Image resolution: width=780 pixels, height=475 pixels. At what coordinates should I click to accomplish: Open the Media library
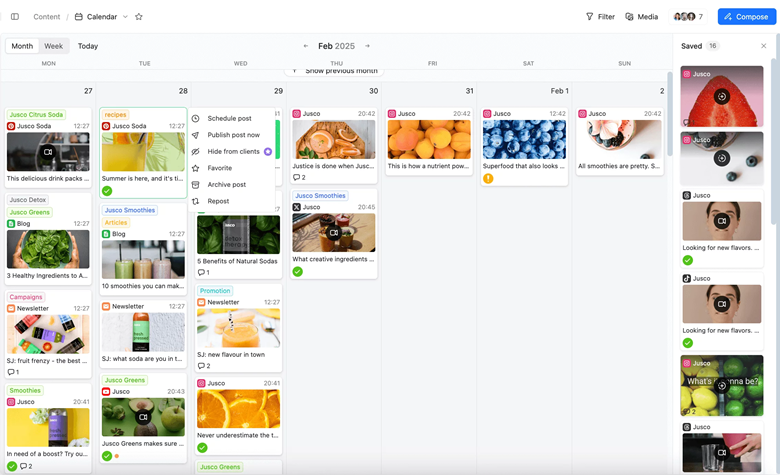(x=641, y=17)
